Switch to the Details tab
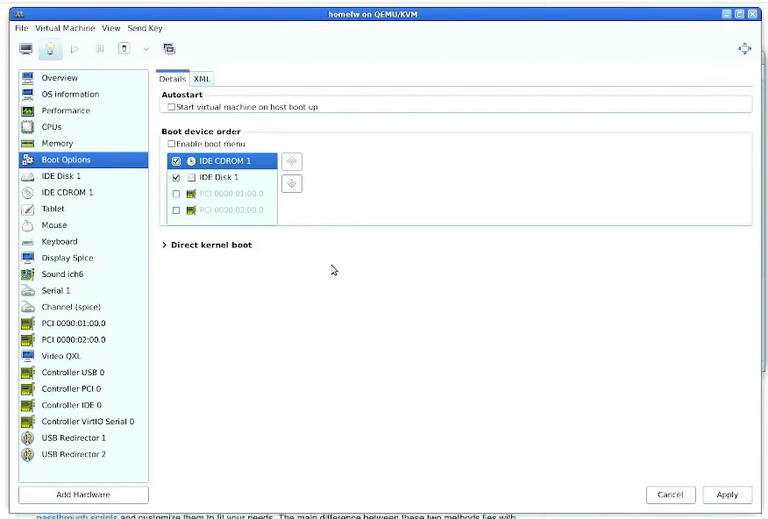The height and width of the screenshot is (519, 768). click(x=172, y=79)
